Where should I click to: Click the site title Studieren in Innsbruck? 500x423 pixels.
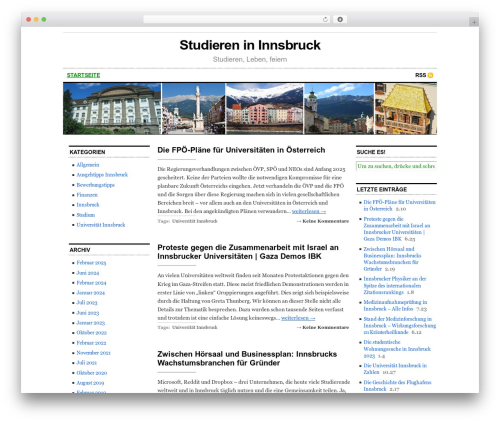click(x=250, y=45)
